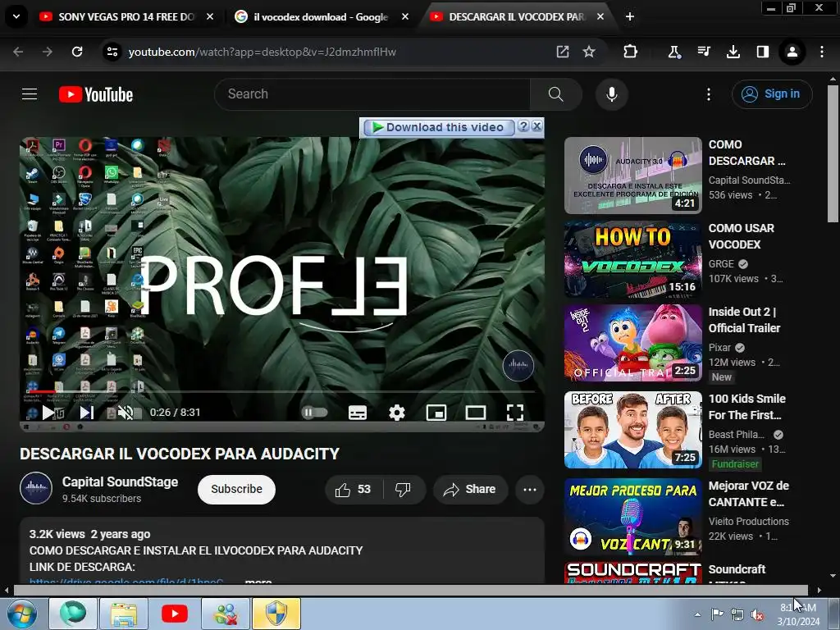This screenshot has height=630, width=840.
Task: Subscribe to Capital SoundStage
Action: pyautogui.click(x=236, y=489)
